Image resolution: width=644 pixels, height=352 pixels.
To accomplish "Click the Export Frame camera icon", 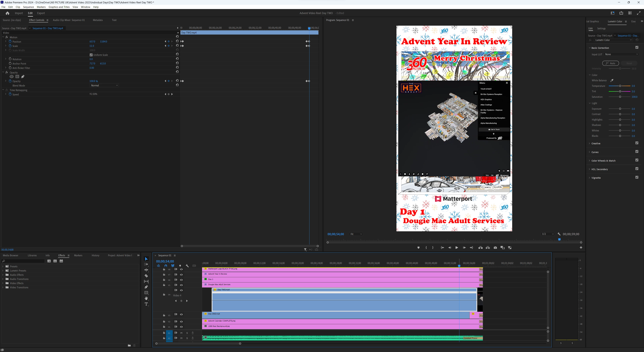I will click(495, 248).
